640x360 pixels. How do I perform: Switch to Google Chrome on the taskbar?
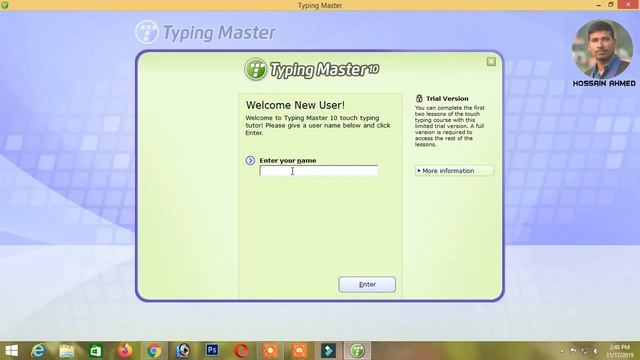click(x=154, y=351)
